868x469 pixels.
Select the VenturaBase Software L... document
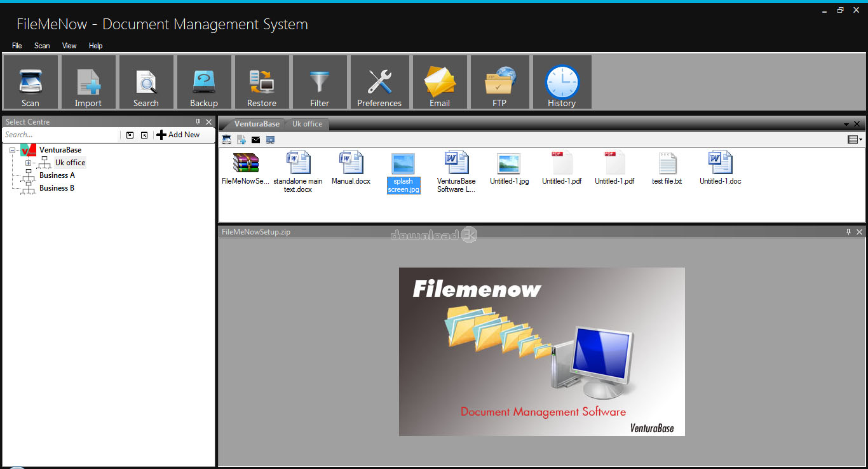tap(456, 172)
